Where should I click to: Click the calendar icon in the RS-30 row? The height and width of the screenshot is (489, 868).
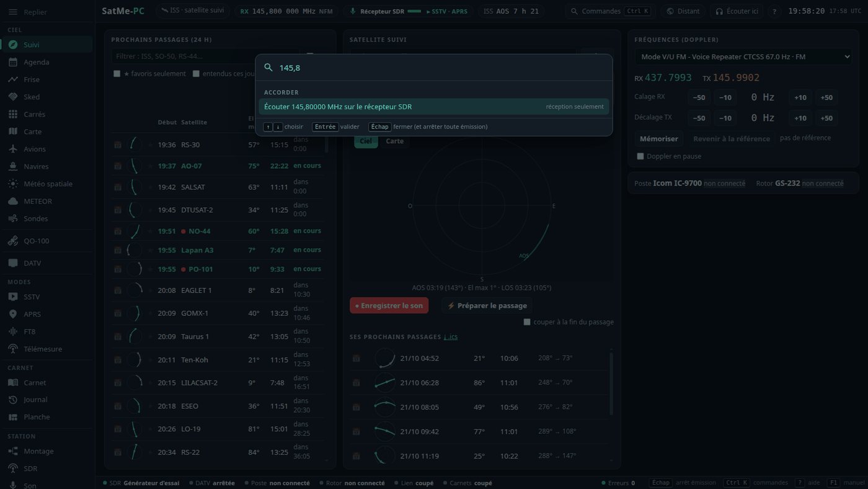118,145
